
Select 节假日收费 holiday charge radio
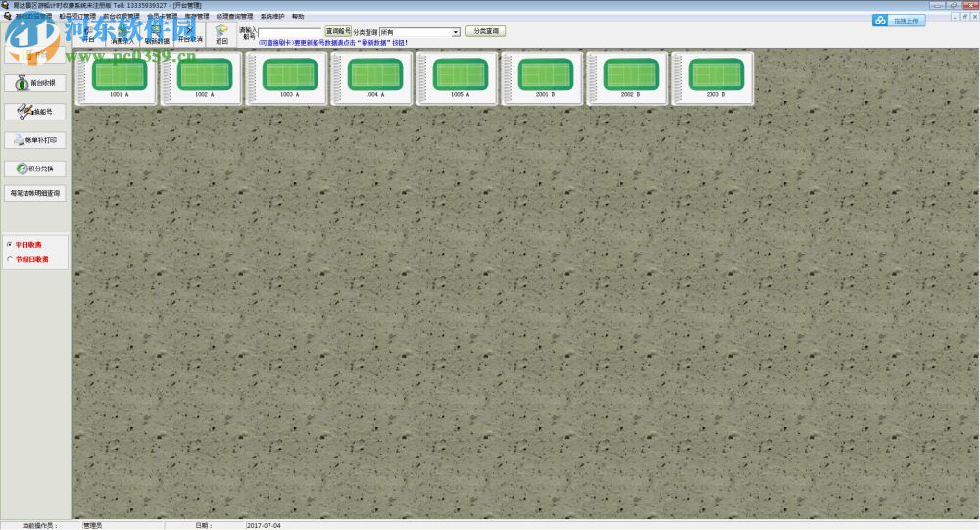click(x=27, y=259)
